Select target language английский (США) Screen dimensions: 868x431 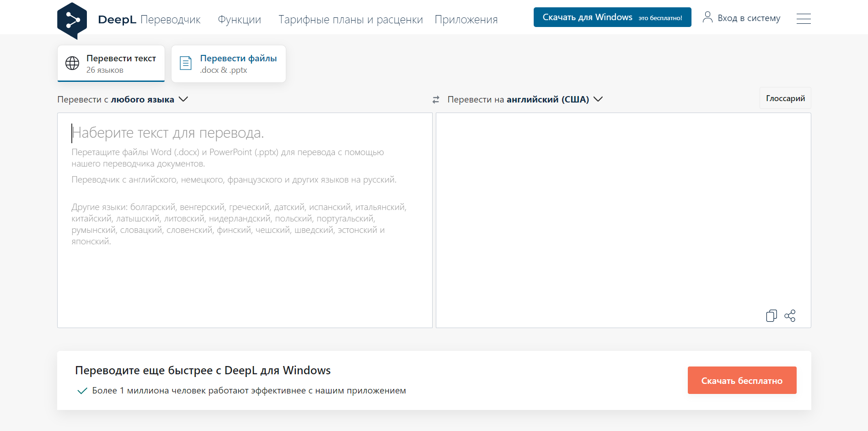(x=547, y=99)
